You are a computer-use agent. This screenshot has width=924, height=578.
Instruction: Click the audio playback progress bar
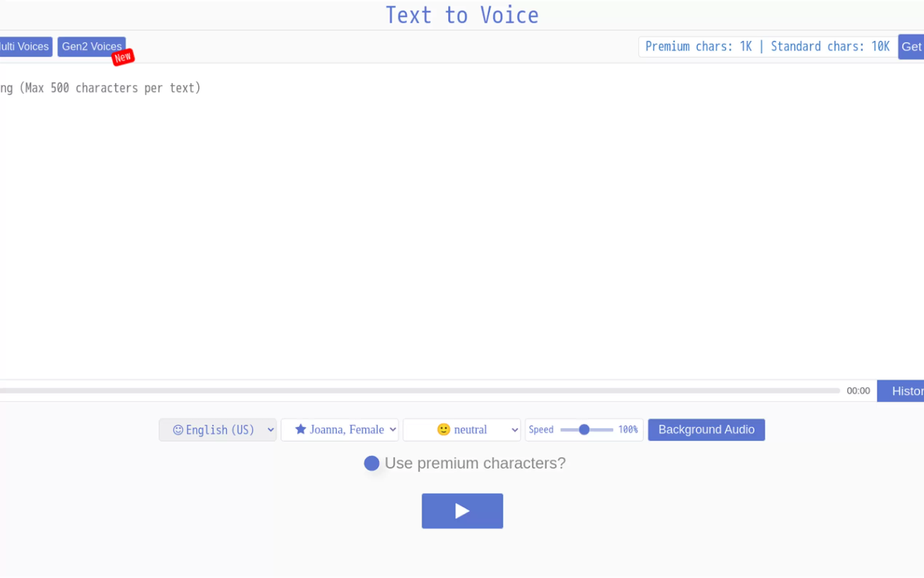[420, 391]
